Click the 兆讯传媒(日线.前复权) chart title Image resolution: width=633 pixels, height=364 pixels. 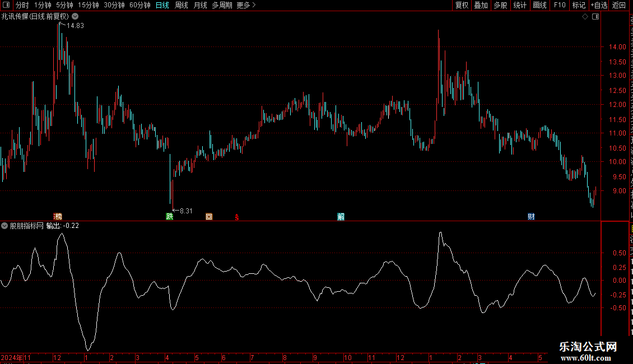coord(35,17)
